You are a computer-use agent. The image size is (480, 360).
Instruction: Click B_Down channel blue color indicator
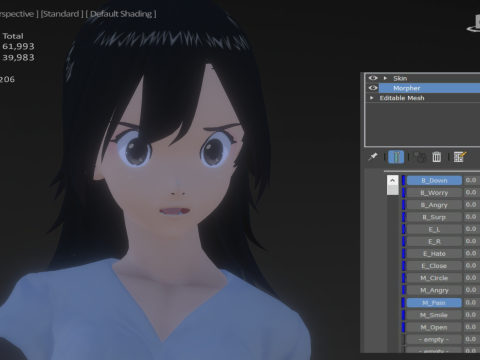(x=403, y=180)
